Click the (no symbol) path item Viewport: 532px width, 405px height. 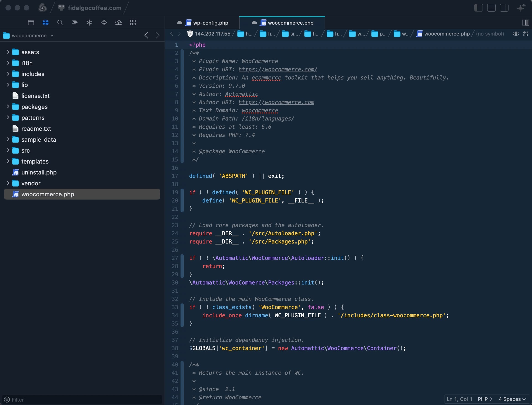(x=490, y=34)
